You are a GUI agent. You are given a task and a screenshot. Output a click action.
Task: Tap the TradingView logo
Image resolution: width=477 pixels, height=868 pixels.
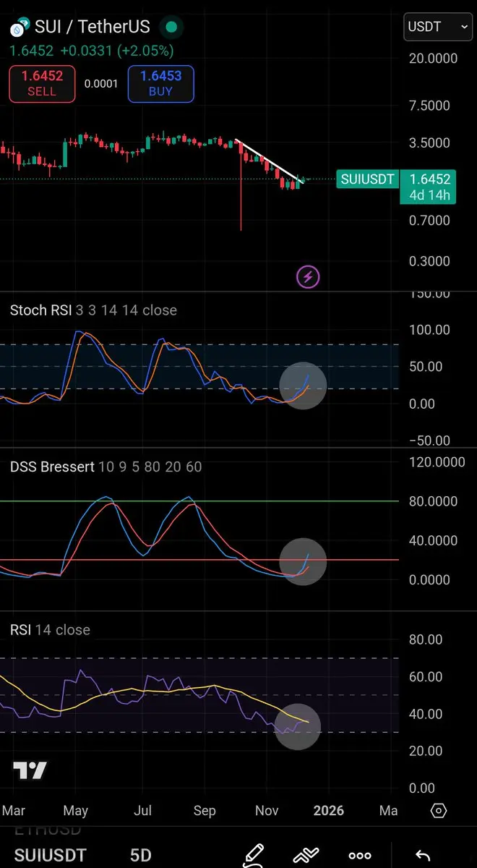30,771
